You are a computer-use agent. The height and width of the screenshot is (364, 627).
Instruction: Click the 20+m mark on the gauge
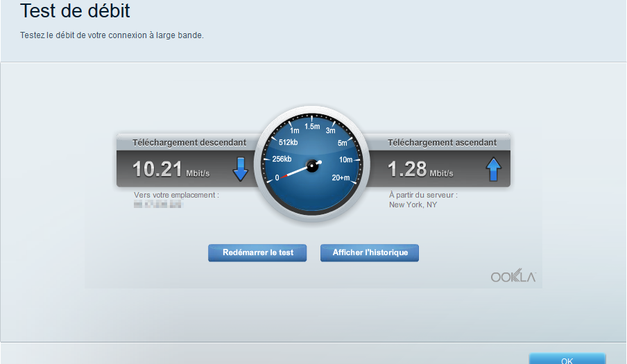coord(341,177)
